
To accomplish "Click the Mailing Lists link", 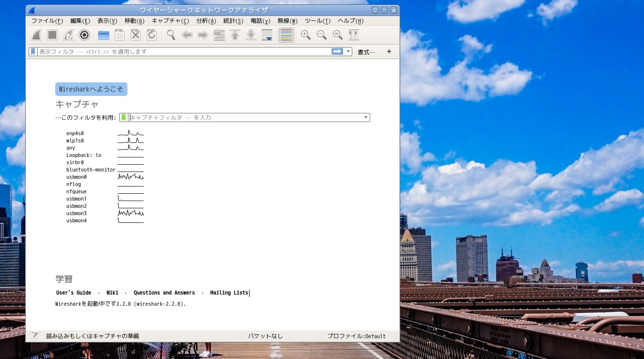I will [229, 293].
